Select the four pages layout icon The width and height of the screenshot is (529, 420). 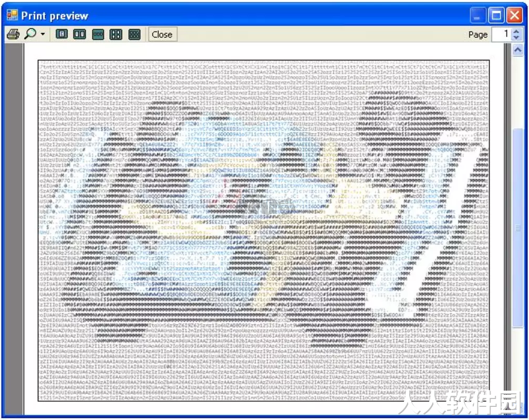[116, 34]
